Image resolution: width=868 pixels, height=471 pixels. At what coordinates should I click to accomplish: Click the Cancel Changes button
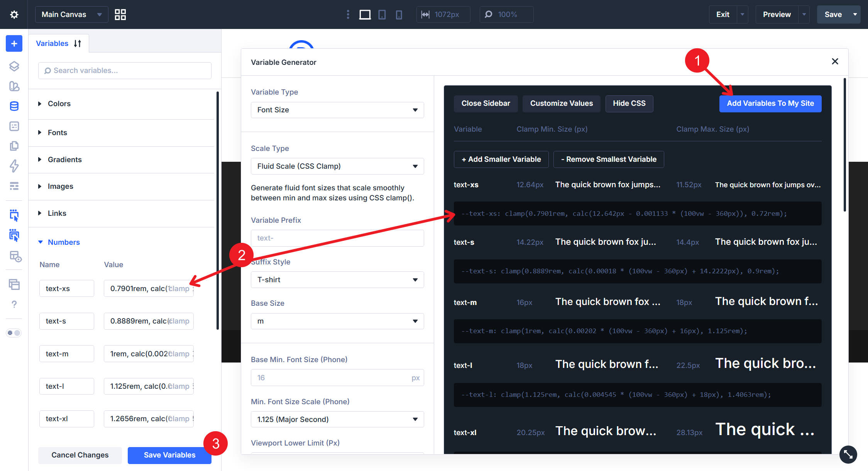(x=80, y=455)
